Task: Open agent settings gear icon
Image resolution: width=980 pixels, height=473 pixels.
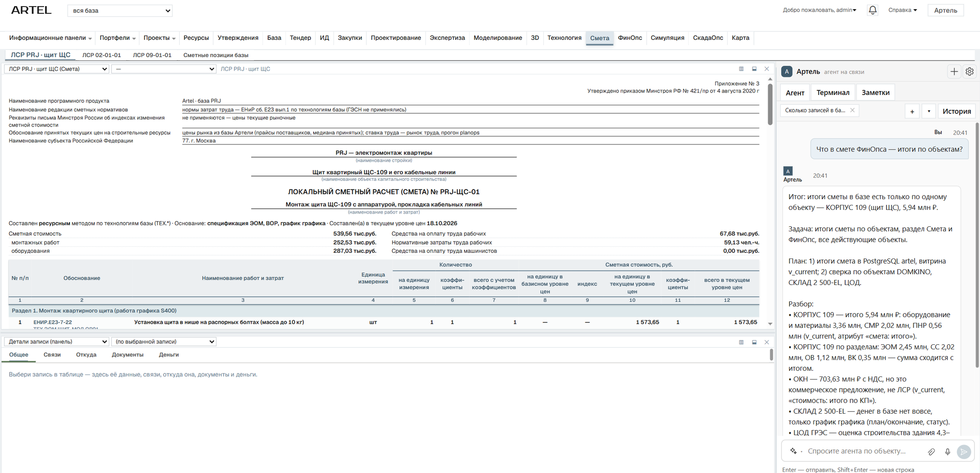Action: click(x=969, y=72)
